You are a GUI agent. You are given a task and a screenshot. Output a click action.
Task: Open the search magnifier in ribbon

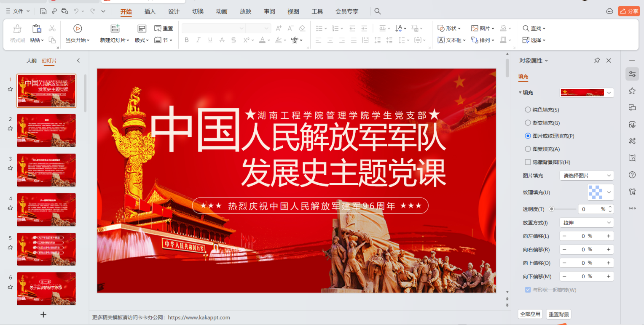tap(378, 11)
